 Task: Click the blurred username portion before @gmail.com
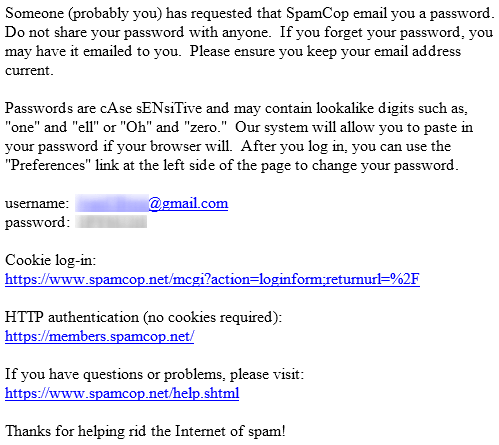(112, 203)
